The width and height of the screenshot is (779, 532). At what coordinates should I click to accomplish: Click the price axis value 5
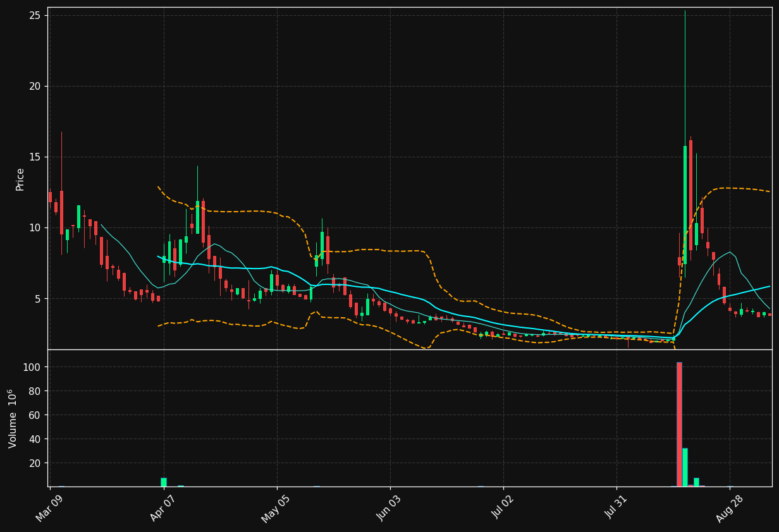(x=38, y=298)
